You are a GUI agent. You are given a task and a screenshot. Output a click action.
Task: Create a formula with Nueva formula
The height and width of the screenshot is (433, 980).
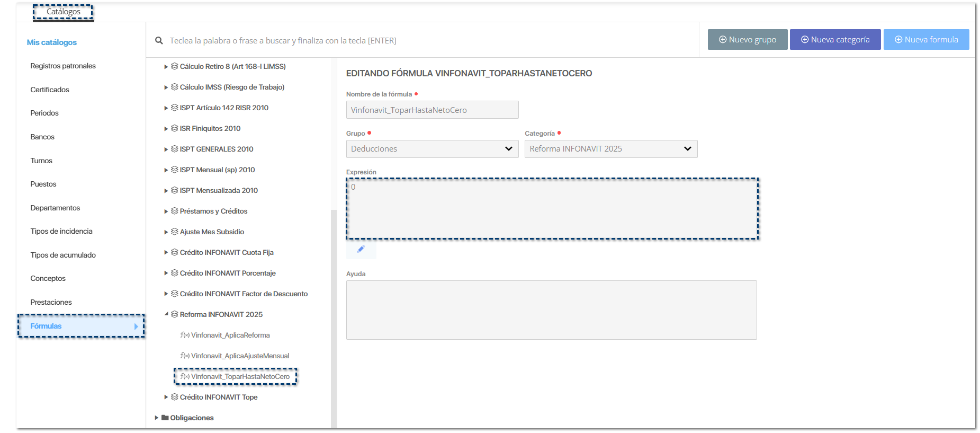pyautogui.click(x=926, y=40)
